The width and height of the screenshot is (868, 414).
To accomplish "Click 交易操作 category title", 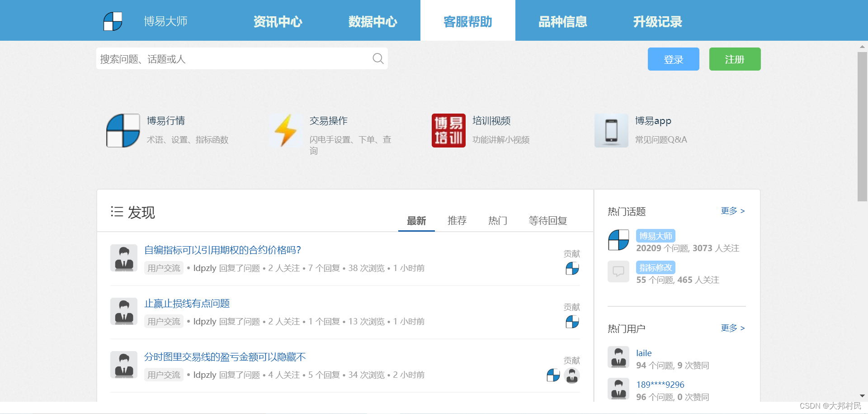I will (x=329, y=121).
